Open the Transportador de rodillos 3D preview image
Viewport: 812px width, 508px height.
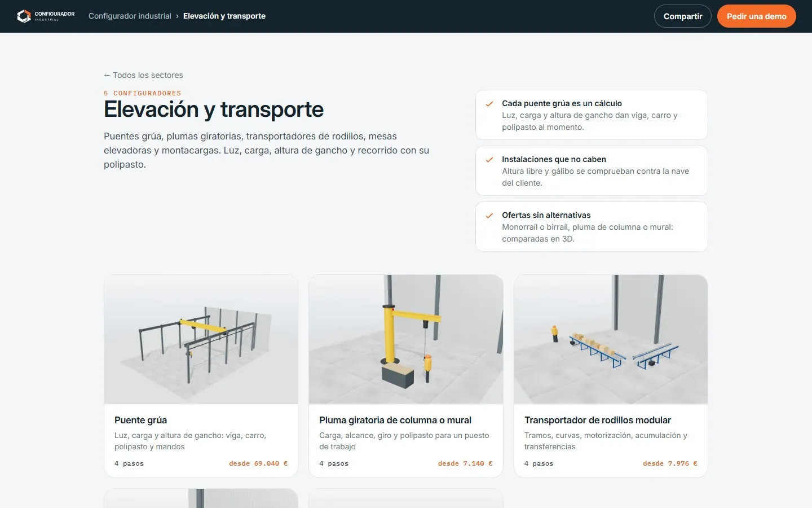(x=611, y=339)
